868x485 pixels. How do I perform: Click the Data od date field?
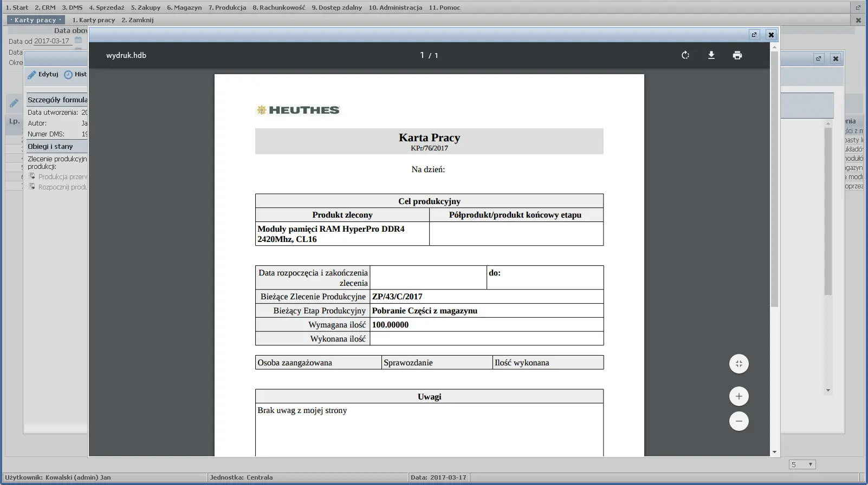click(52, 41)
